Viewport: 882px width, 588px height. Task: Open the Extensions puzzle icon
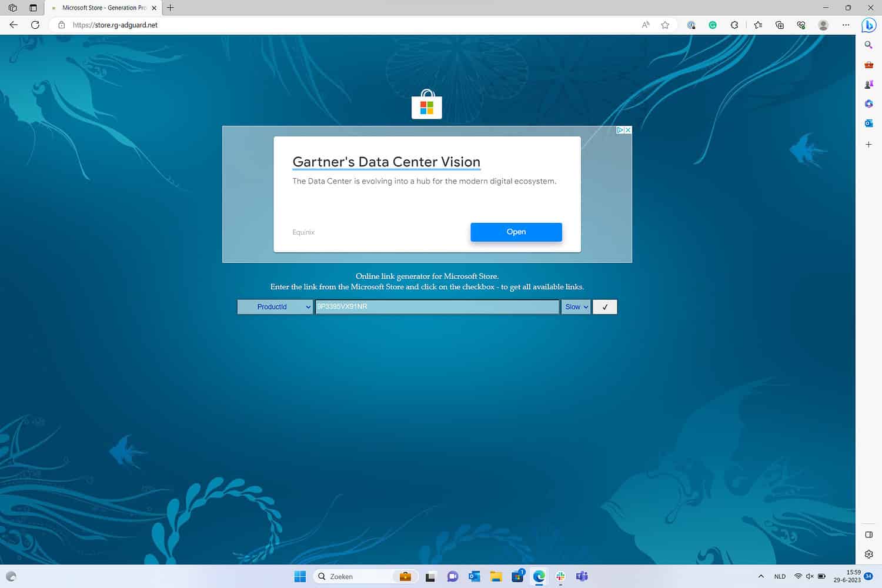pyautogui.click(x=734, y=25)
